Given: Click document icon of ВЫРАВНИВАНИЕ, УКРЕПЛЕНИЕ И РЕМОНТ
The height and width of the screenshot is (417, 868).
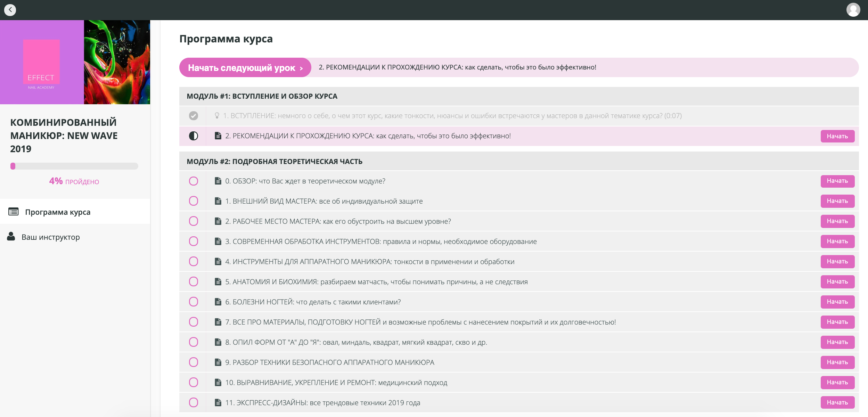Looking at the screenshot, I should 218,382.
